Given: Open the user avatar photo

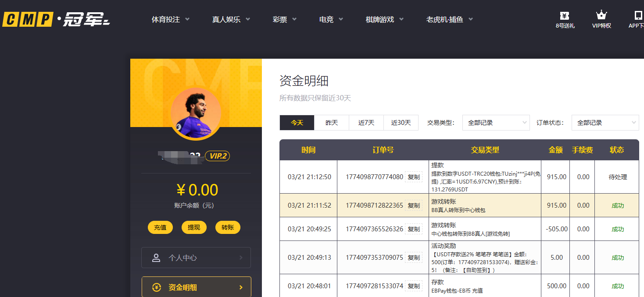Looking at the screenshot, I should tap(196, 113).
